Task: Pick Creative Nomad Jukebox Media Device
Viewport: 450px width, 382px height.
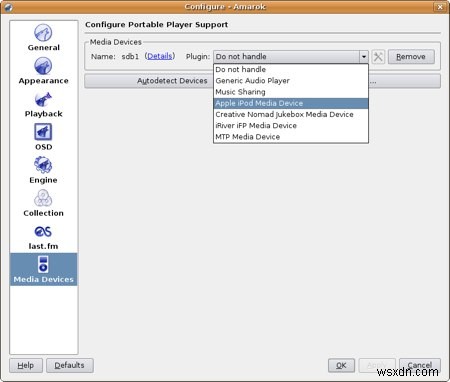Action: coord(291,114)
